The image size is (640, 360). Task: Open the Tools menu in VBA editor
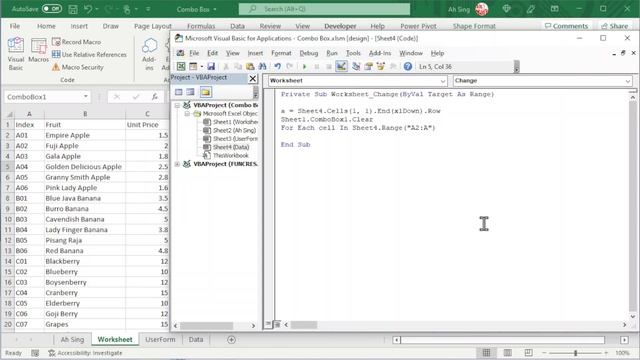(x=353, y=53)
